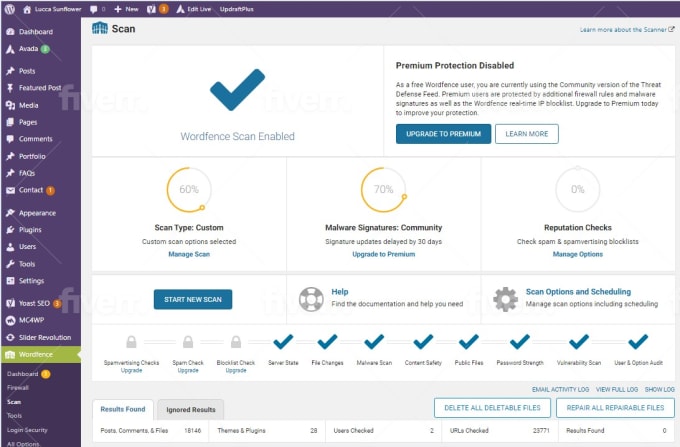Click Email Activity Log link
Image resolution: width=680 pixels, height=447 pixels.
[560, 390]
